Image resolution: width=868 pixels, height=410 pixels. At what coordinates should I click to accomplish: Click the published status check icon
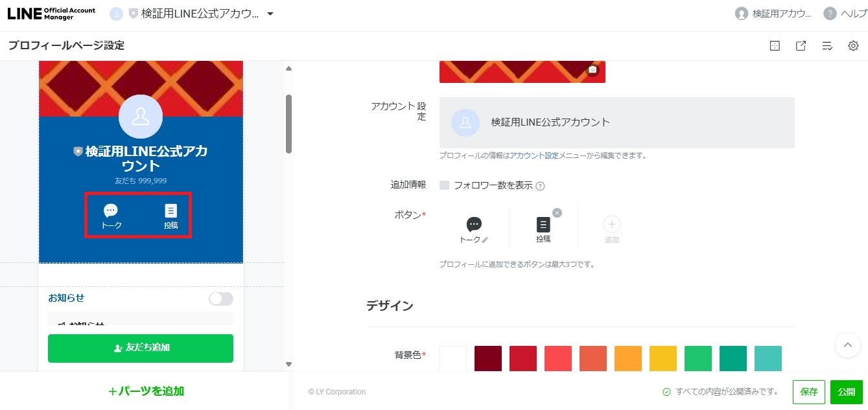pos(666,392)
